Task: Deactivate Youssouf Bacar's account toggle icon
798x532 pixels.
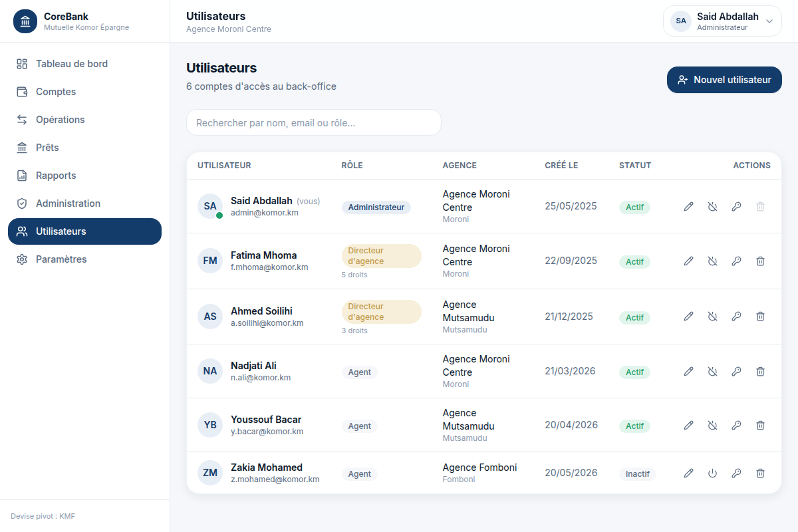Action: click(x=712, y=425)
